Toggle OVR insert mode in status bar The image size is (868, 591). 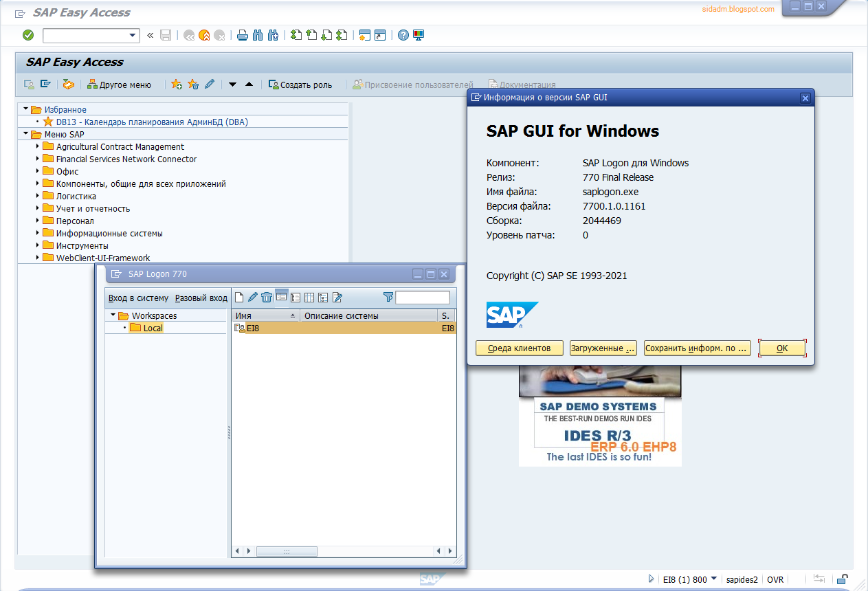[775, 579]
